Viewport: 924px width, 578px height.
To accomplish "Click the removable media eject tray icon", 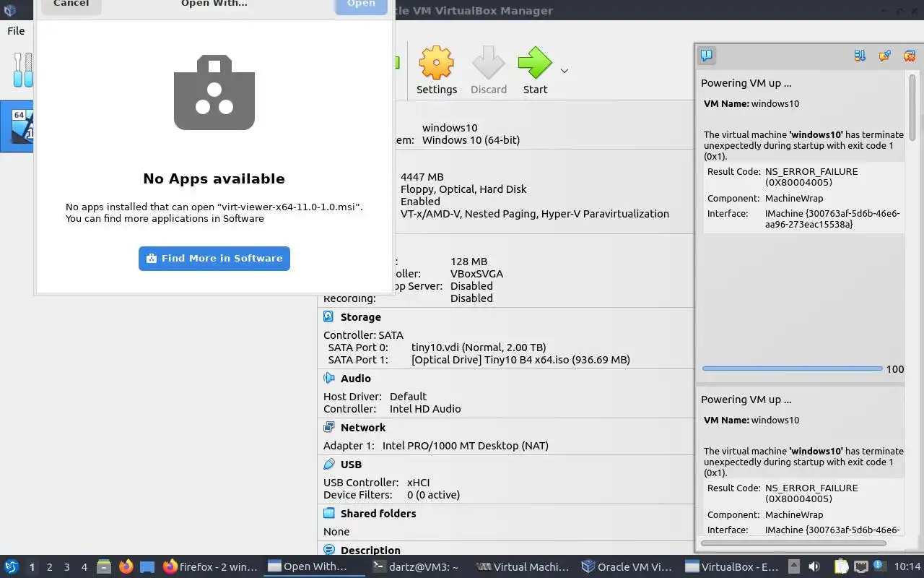I will pyautogui.click(x=794, y=566).
